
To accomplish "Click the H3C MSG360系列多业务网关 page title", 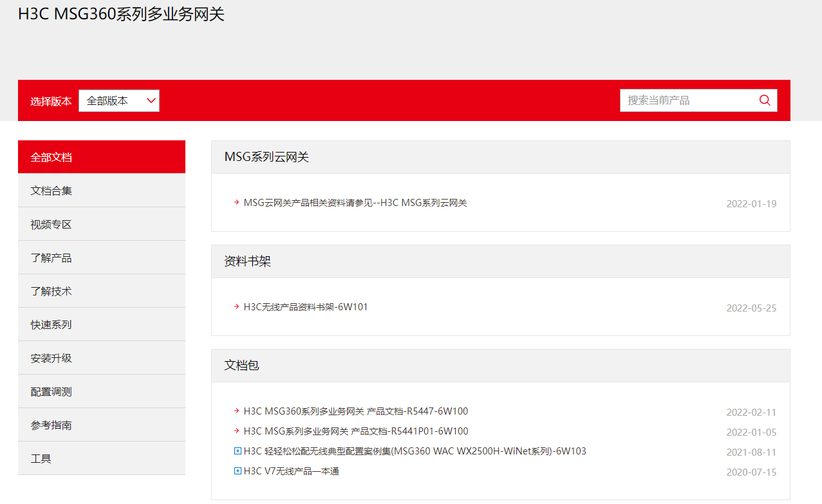I will pyautogui.click(x=121, y=14).
